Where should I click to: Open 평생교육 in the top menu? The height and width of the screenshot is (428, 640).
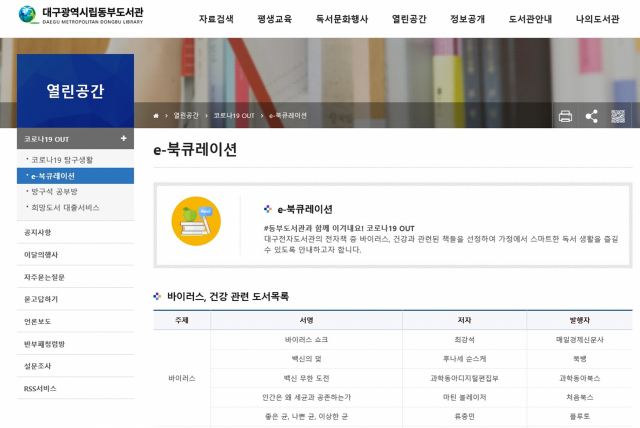pyautogui.click(x=274, y=19)
